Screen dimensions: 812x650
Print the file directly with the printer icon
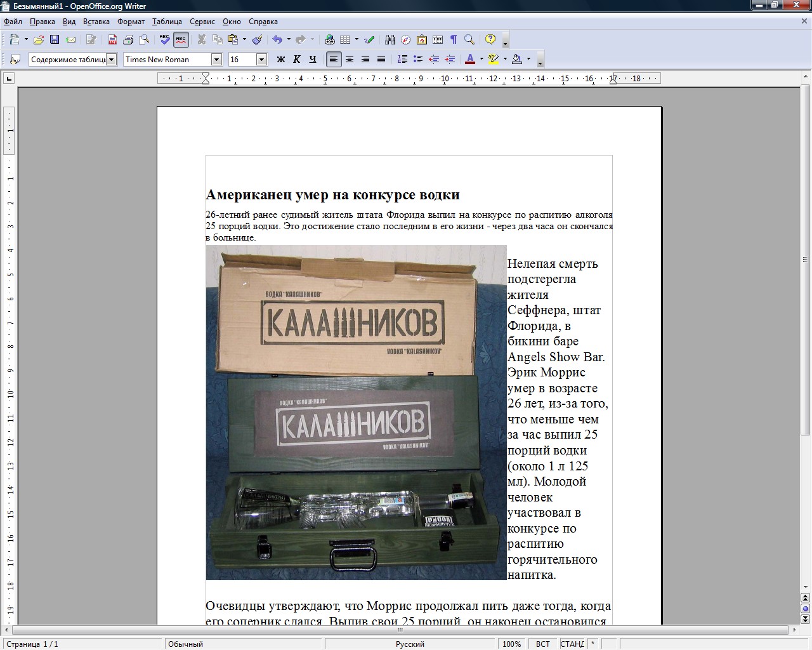tap(128, 39)
